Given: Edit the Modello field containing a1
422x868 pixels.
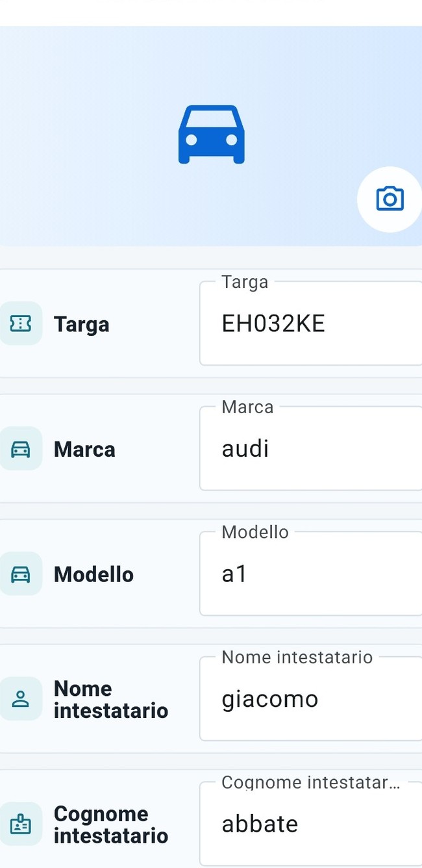Looking at the screenshot, I should tap(311, 574).
